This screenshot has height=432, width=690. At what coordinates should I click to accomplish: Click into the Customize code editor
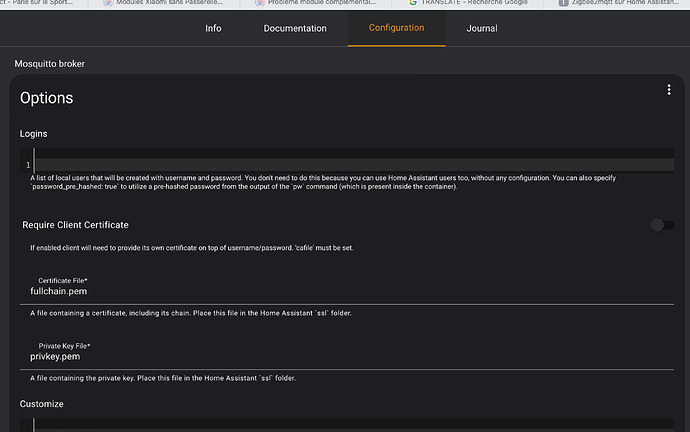point(350,425)
